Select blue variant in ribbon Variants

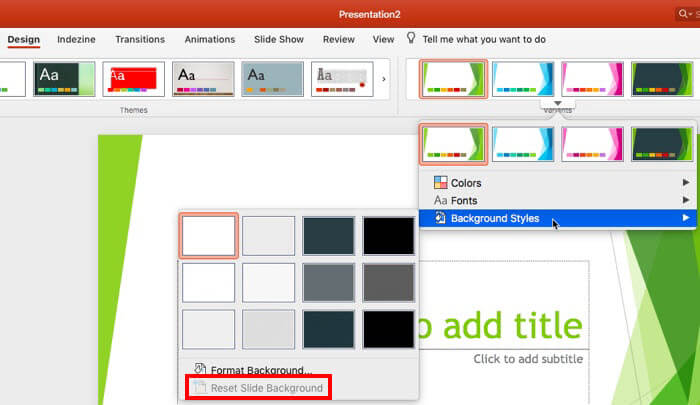click(x=523, y=79)
